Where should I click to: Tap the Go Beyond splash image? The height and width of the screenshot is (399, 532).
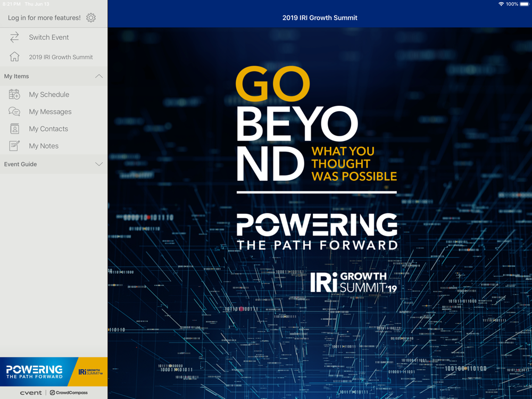point(320,213)
